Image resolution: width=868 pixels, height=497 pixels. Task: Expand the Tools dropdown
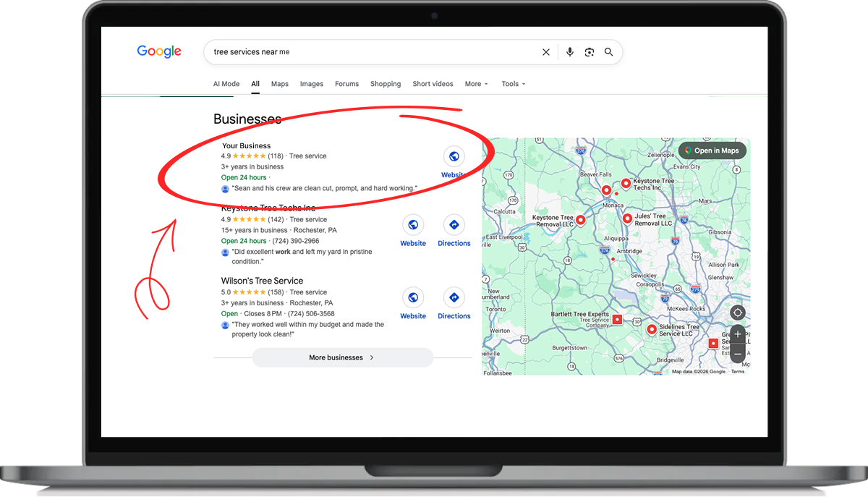click(514, 84)
